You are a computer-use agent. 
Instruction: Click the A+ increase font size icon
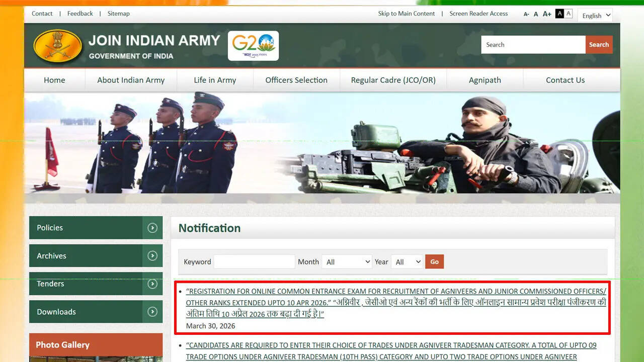pos(547,14)
